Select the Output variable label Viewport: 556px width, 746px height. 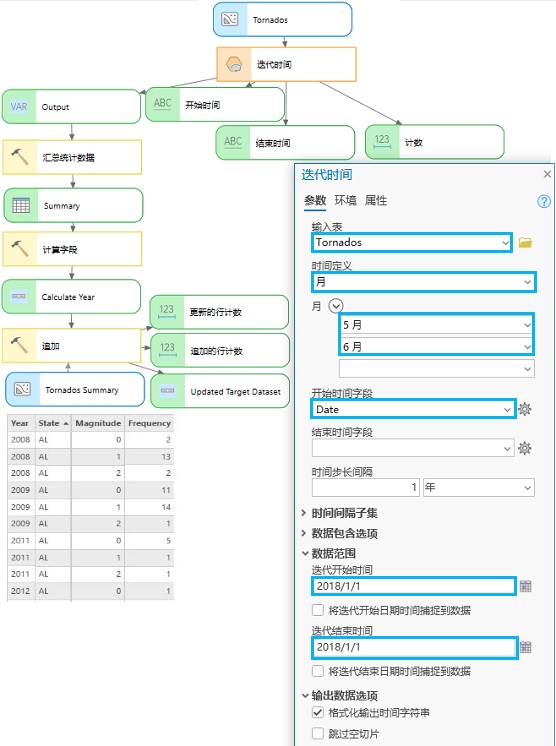55,107
